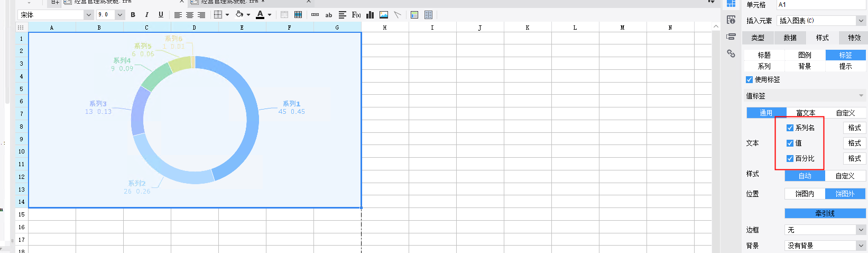The width and height of the screenshot is (868, 253).
Task: Open 格式 for the 值 row
Action: pos(855,143)
